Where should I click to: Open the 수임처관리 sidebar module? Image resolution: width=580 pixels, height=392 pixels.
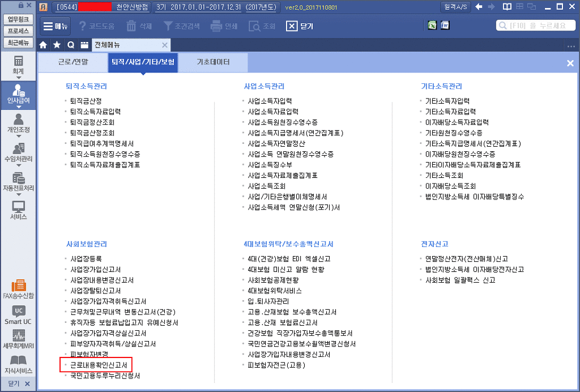coord(18,153)
